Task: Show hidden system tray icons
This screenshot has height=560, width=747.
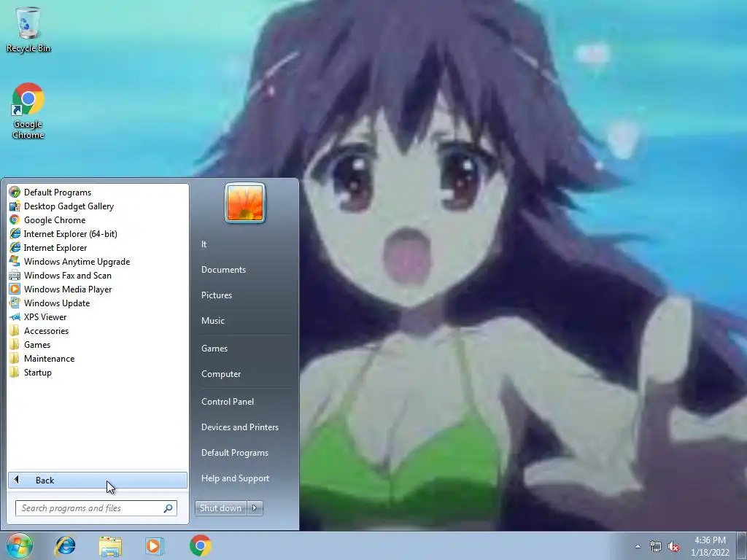Action: (x=638, y=546)
